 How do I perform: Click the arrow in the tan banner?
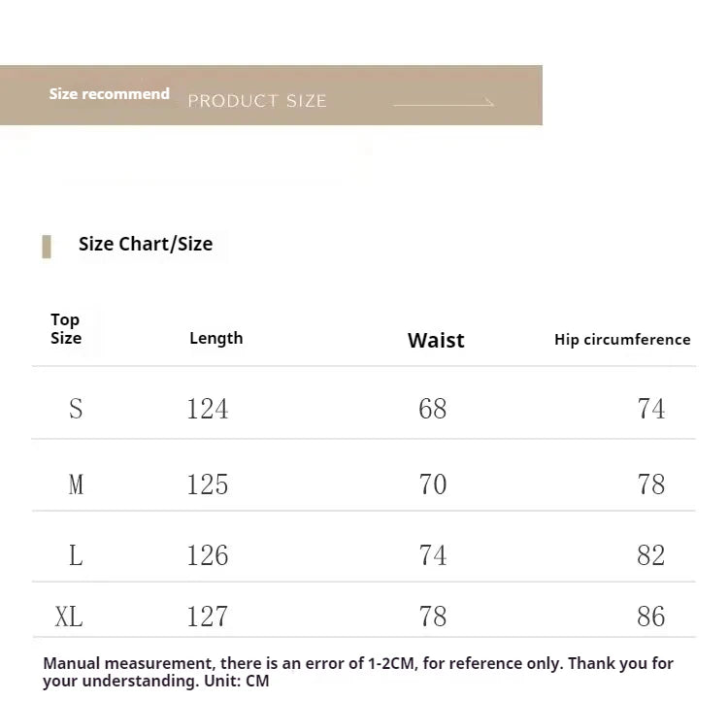tap(444, 102)
